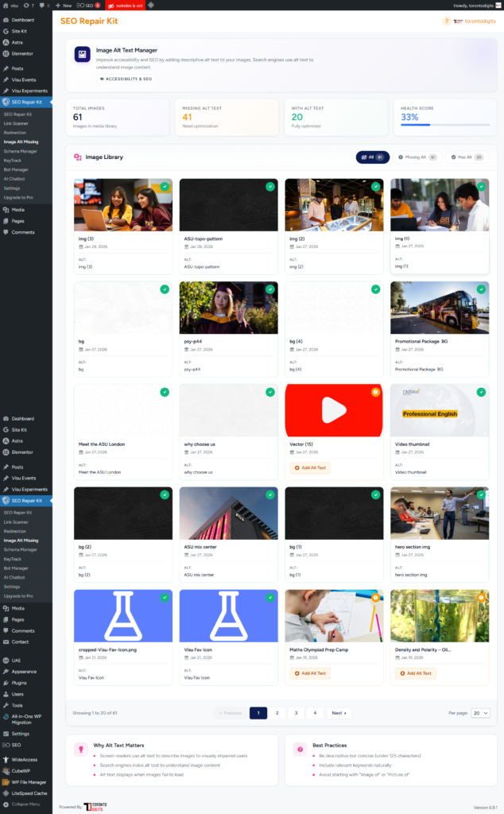Screen dimensions: 504x814
Task: Filter the library by Has Alt
Action: [464, 157]
